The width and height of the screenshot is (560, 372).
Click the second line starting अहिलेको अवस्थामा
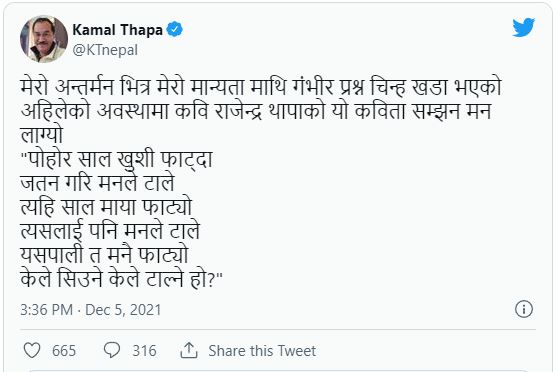tap(256, 111)
